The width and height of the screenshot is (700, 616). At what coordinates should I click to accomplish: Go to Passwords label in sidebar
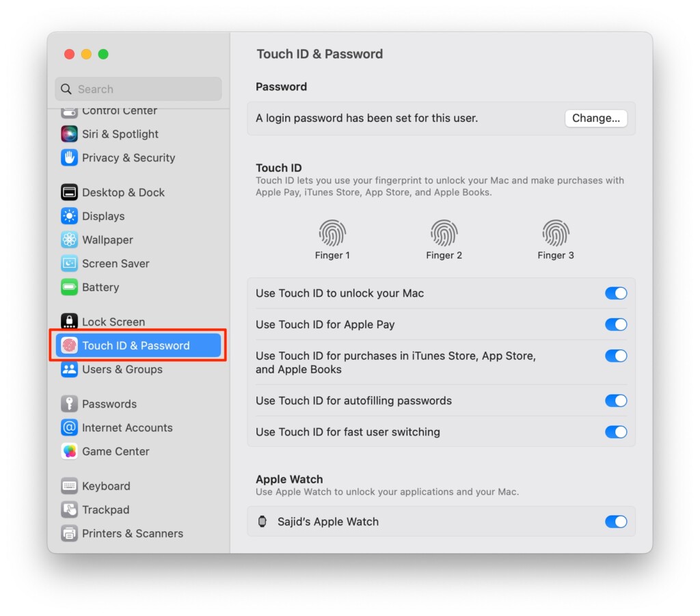(x=109, y=404)
